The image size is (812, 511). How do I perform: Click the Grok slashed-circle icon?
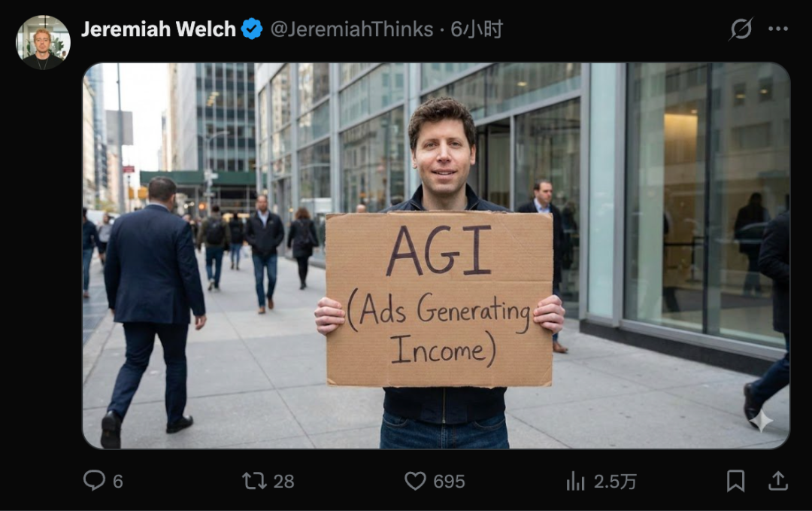(x=741, y=29)
